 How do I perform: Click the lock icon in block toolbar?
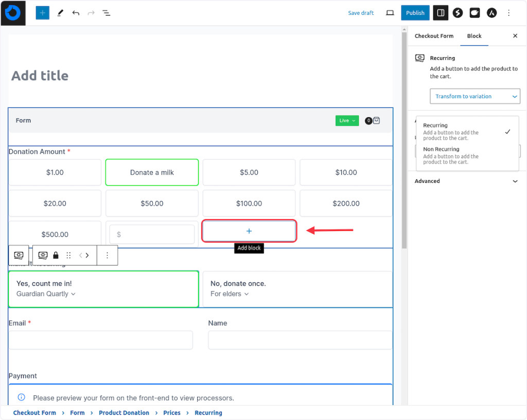[56, 255]
